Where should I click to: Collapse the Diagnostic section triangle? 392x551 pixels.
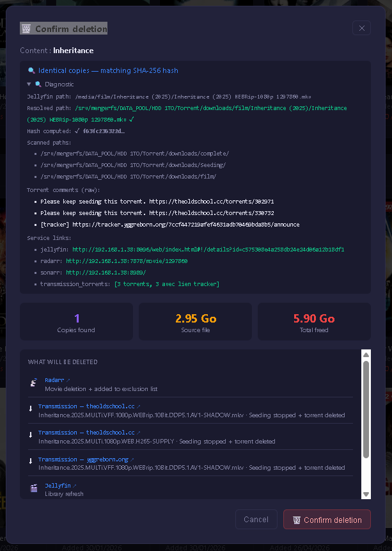[x=29, y=84]
